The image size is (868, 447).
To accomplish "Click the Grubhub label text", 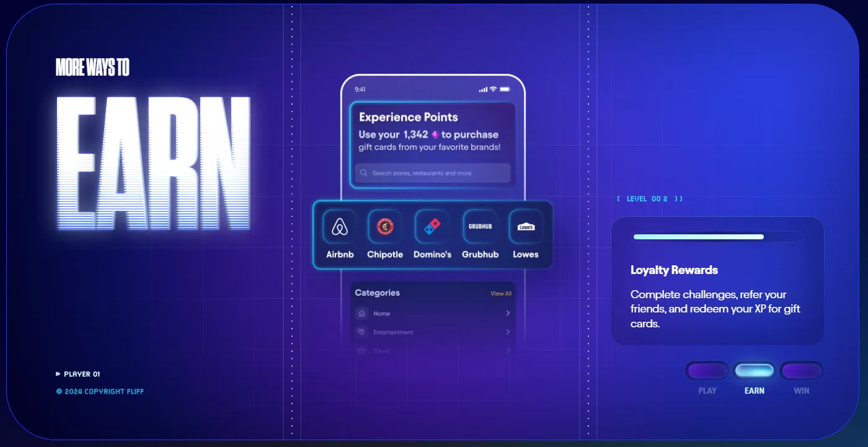I will coord(480,254).
